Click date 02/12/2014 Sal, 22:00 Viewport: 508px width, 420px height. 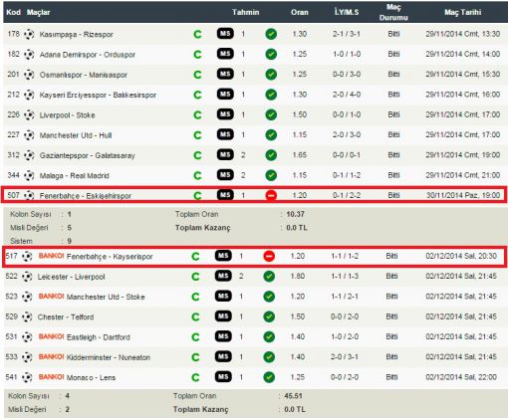[x=461, y=377]
